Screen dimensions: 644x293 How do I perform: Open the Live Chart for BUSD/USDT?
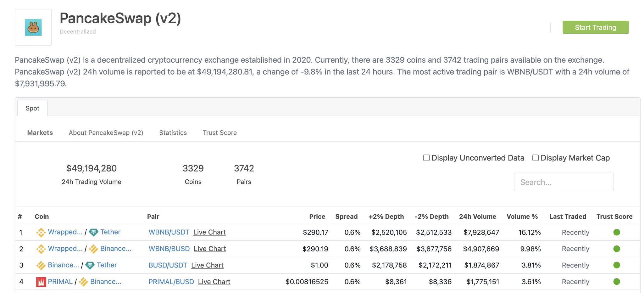pos(207,265)
